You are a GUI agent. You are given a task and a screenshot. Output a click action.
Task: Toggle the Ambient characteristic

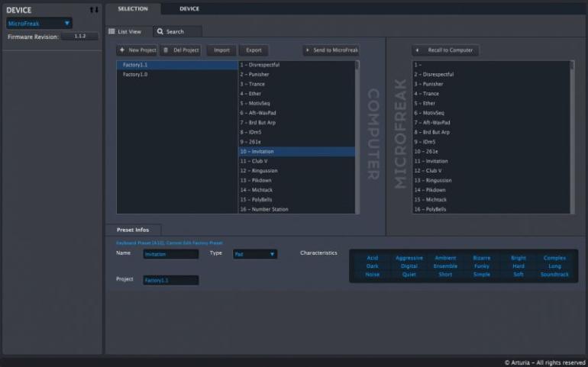pos(445,258)
